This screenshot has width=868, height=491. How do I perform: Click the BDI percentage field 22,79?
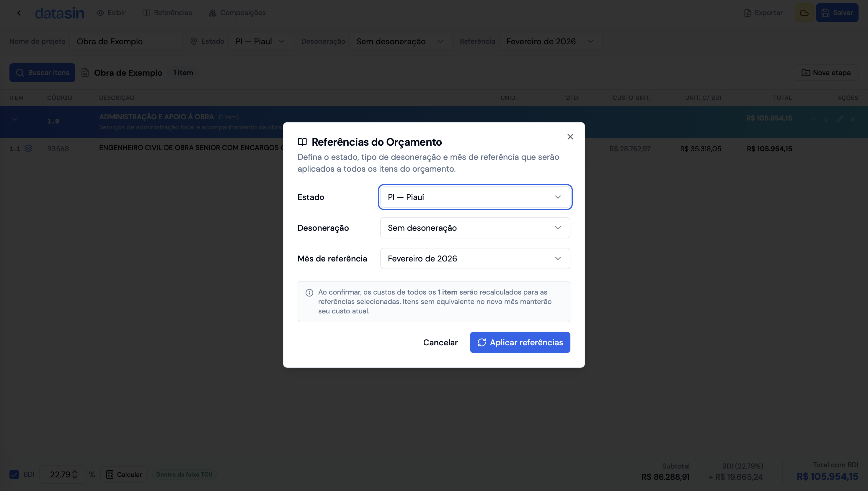click(x=63, y=474)
